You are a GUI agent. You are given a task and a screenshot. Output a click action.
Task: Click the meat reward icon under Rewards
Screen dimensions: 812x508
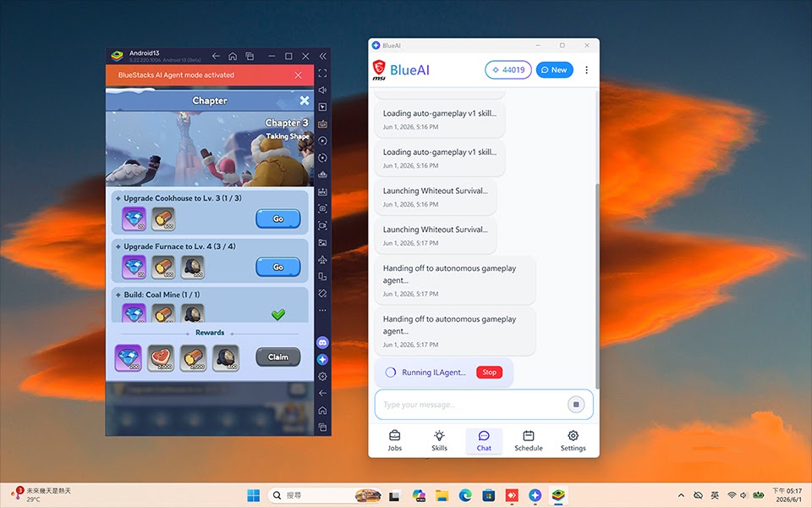(161, 358)
